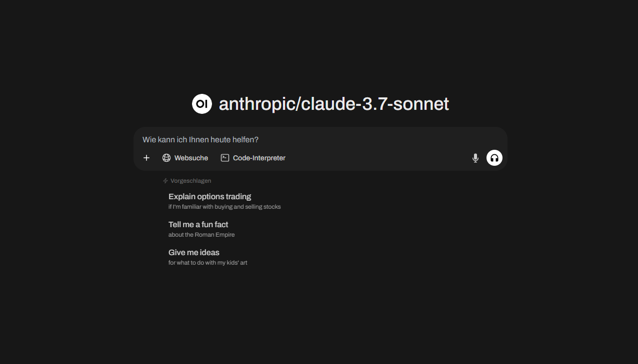
Task: Click the terminal icon for Code-Interpreter
Action: (225, 158)
